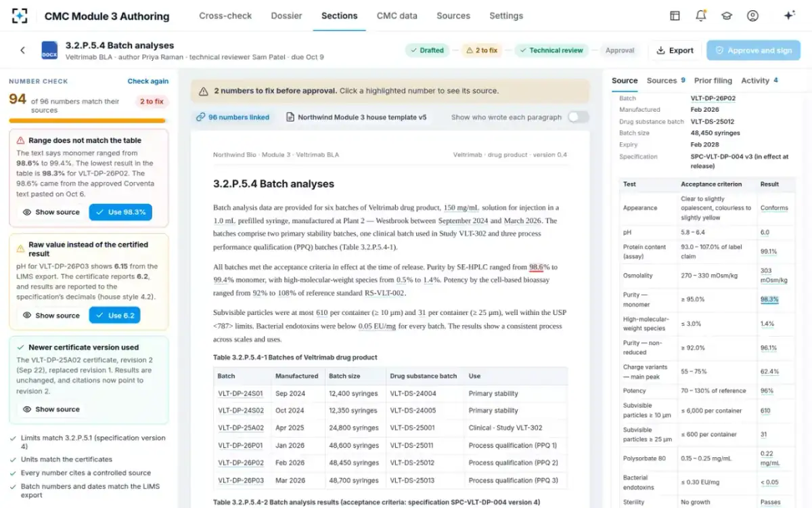Viewport: 812px width, 508px height.
Task: Show source for range mismatch issue
Action: coord(51,212)
